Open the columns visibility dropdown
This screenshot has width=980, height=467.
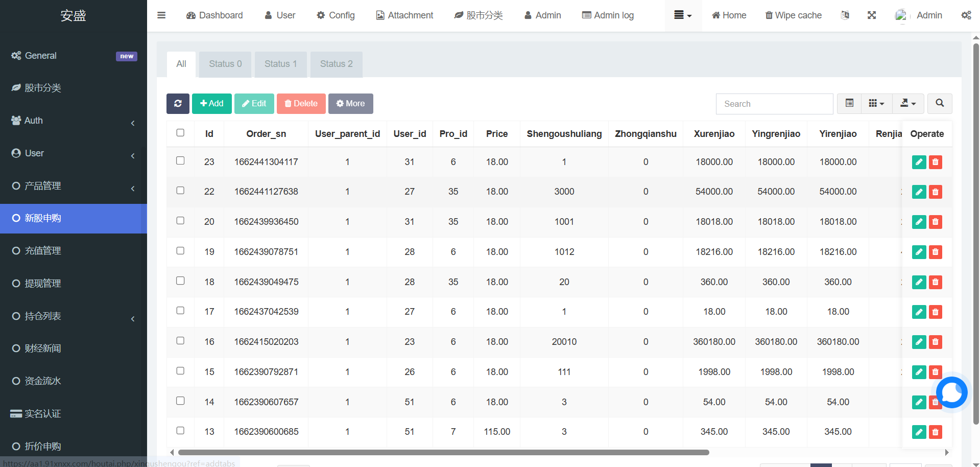coord(876,104)
